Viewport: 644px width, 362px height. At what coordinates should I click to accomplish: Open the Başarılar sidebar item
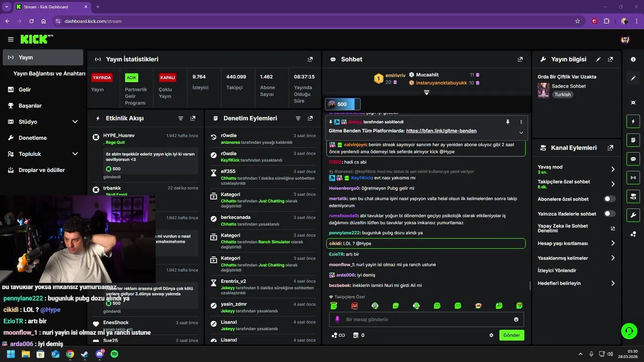click(x=43, y=106)
